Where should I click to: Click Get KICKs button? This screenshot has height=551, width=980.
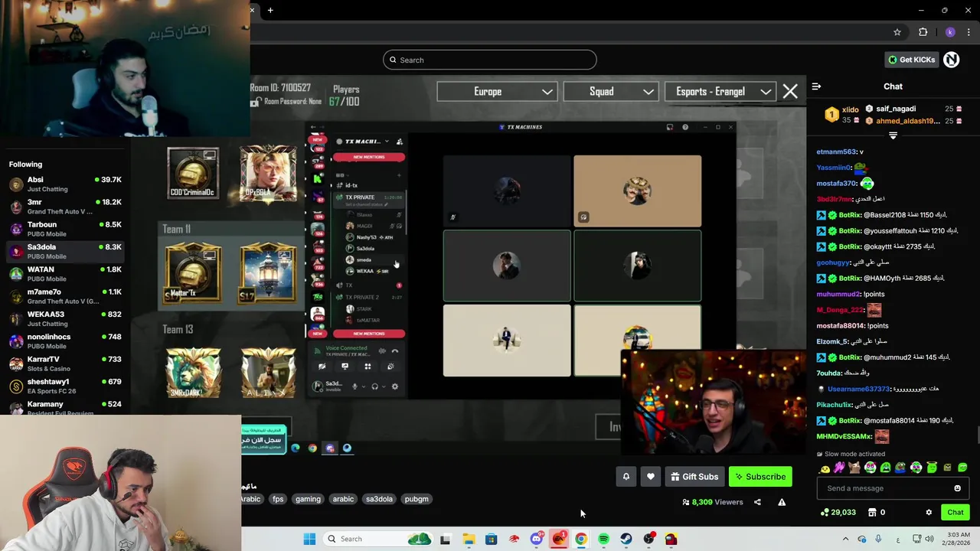click(911, 60)
